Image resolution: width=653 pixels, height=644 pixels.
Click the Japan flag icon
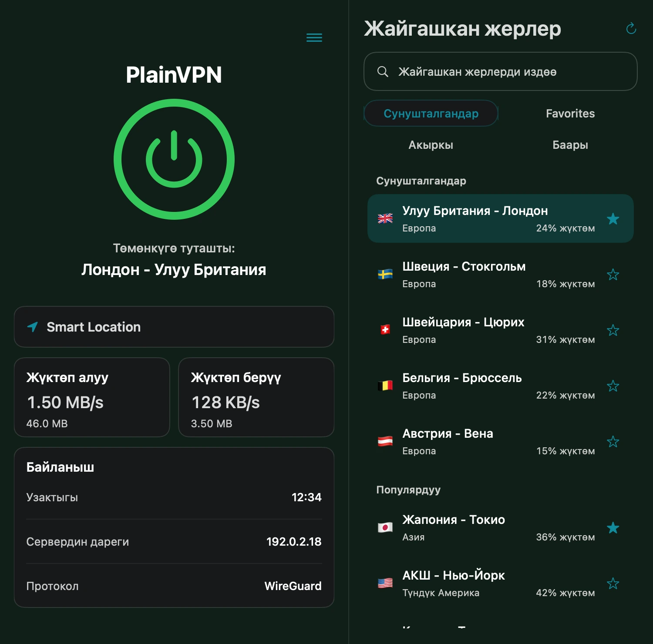point(385,527)
